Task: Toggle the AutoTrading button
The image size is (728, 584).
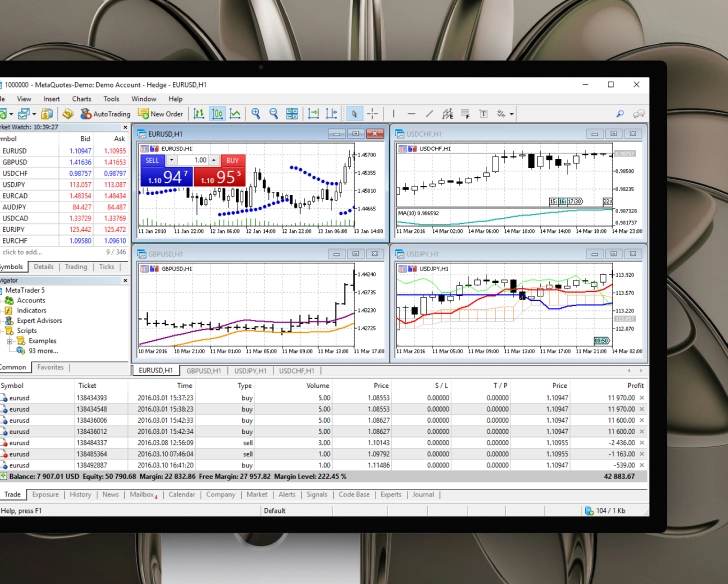Action: [104, 114]
